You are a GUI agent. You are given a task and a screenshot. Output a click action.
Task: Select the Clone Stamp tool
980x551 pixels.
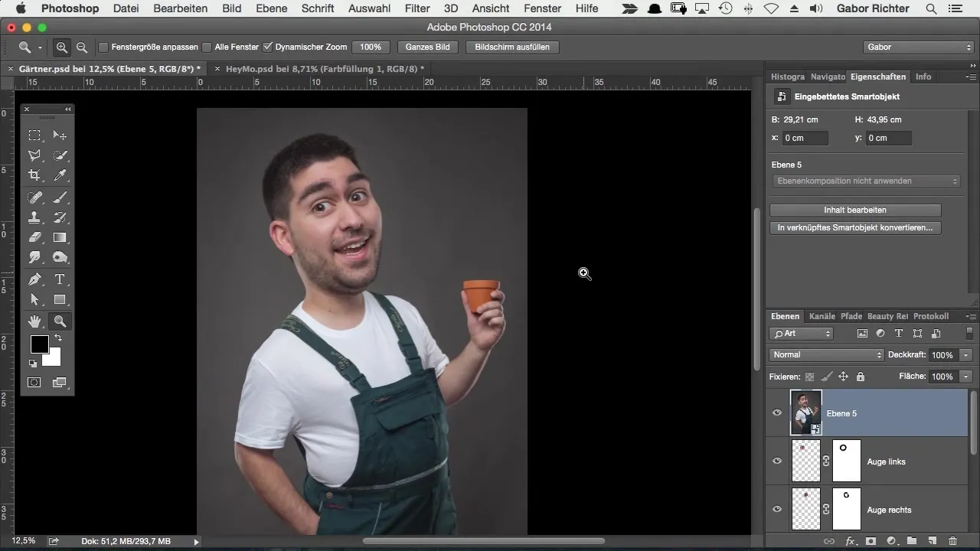tap(34, 217)
